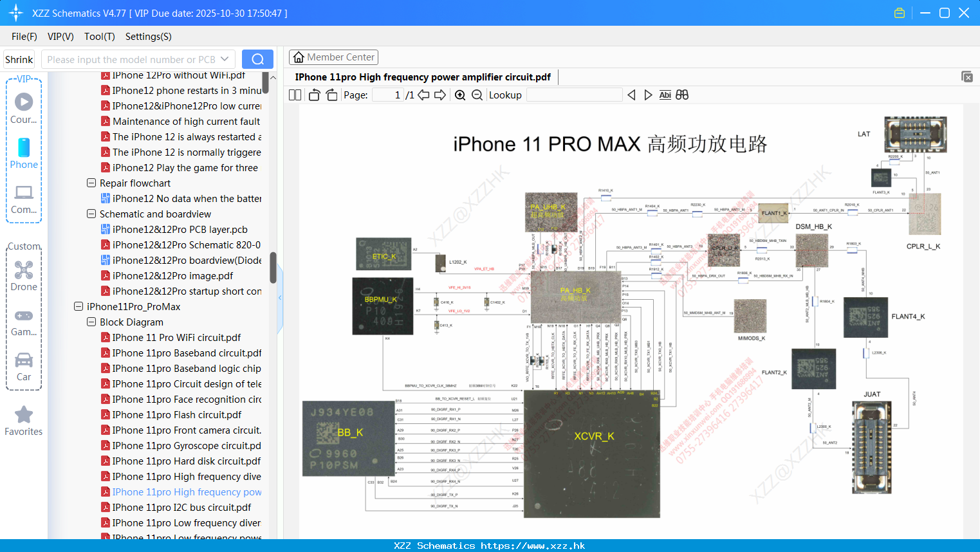Click the file tree vertical scrollbar thumb
The width and height of the screenshot is (980, 552).
tap(273, 267)
